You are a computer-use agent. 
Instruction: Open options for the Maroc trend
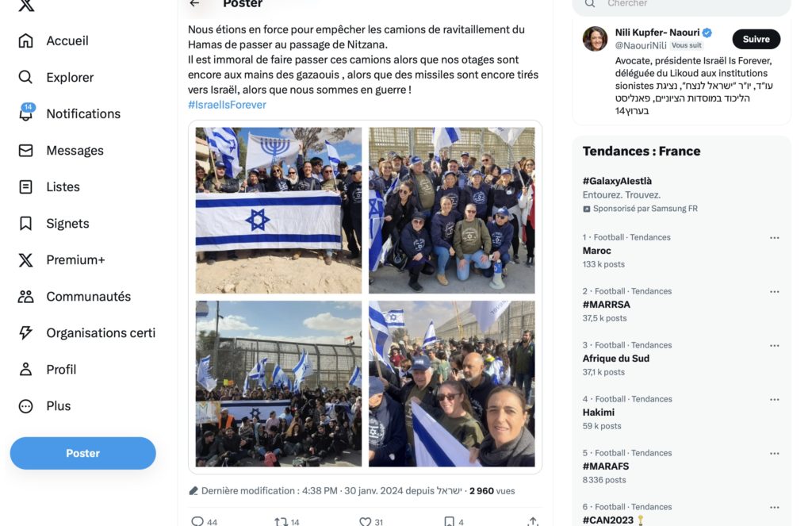point(774,238)
